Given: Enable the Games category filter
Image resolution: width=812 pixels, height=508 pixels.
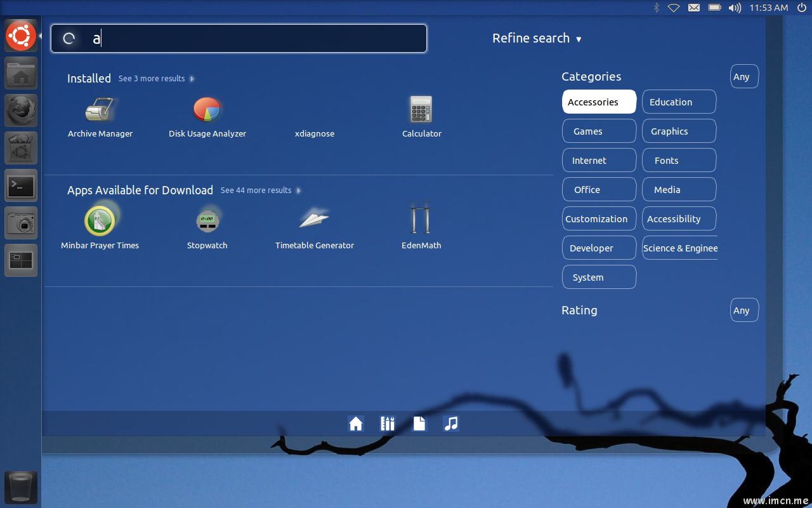Looking at the screenshot, I should 599,131.
